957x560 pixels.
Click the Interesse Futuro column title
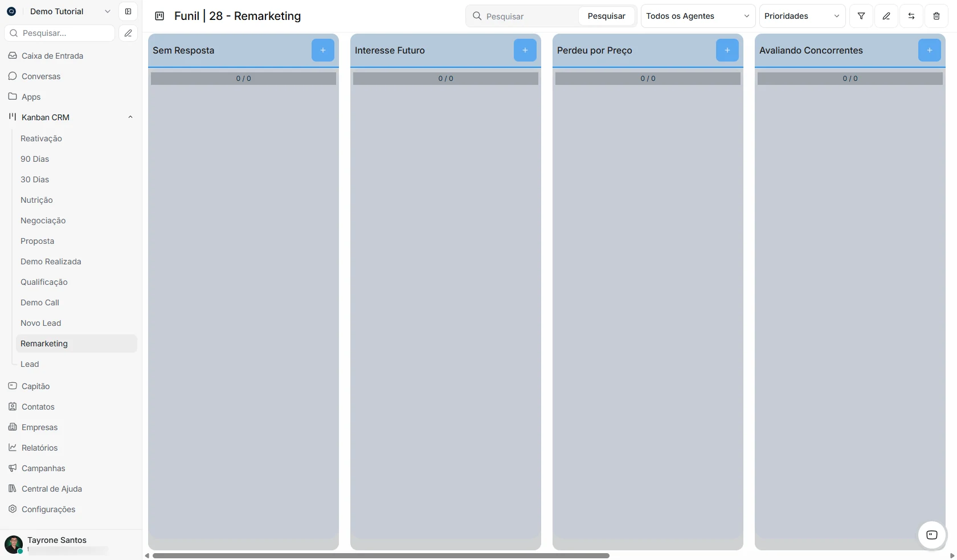point(390,50)
